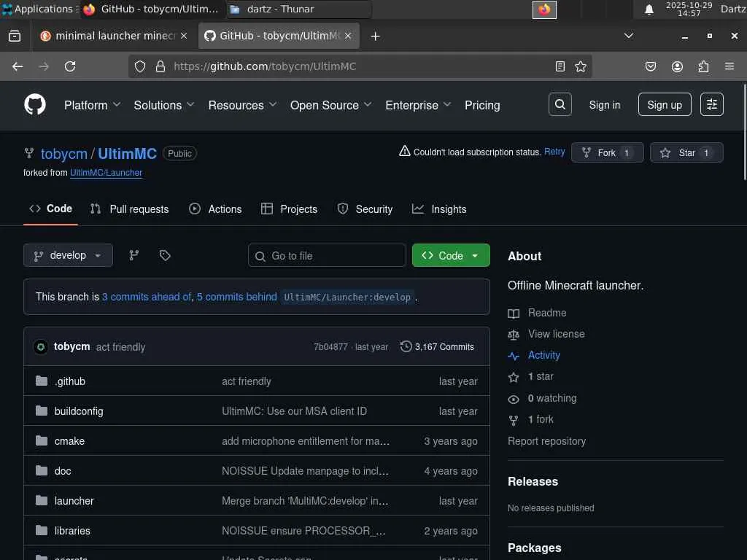
Task: Open the GitHub search magnifier button
Action: (x=560, y=104)
